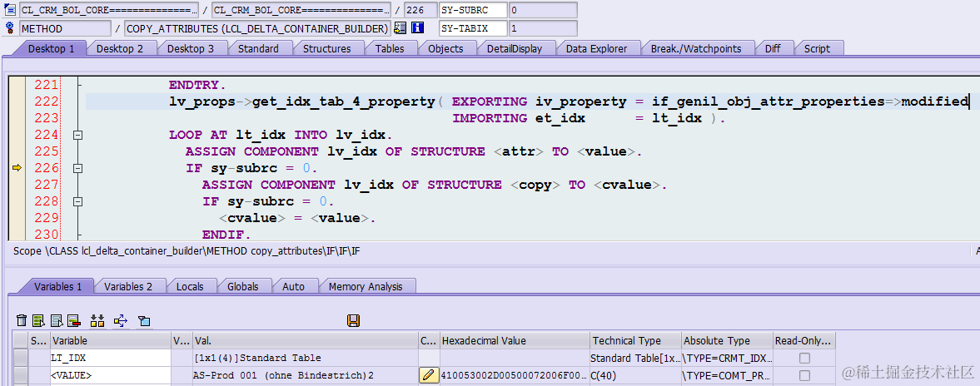Toggle Read-Only checkbox for LT_IDX row
The image size is (980, 386).
tap(805, 358)
